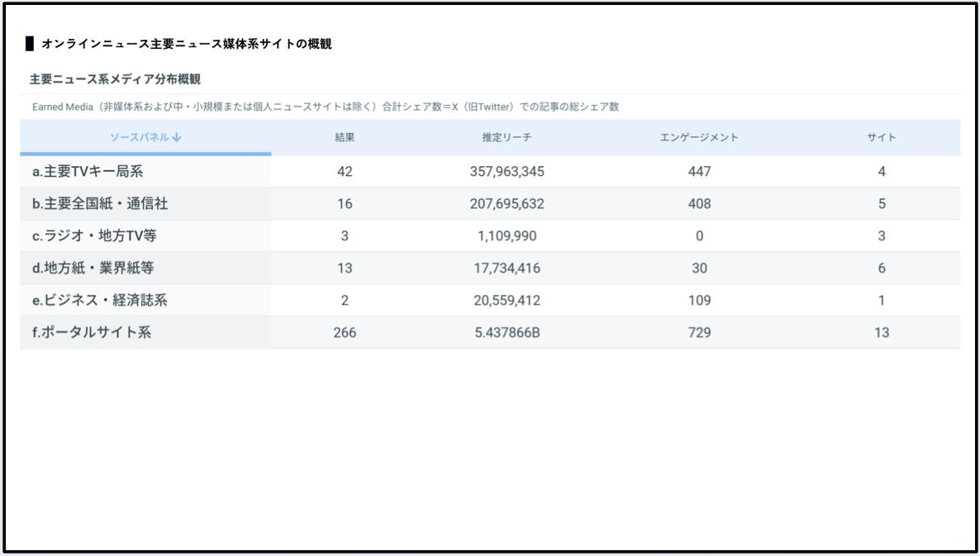Select the e.ビジネス・経済誌系 row
Screen dimensions: 980x556
pos(99,301)
